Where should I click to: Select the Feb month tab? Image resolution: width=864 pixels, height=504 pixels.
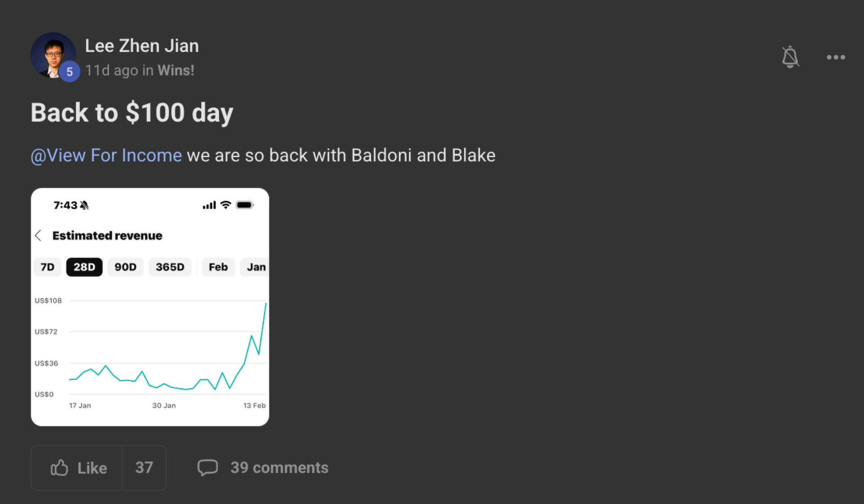tap(218, 267)
